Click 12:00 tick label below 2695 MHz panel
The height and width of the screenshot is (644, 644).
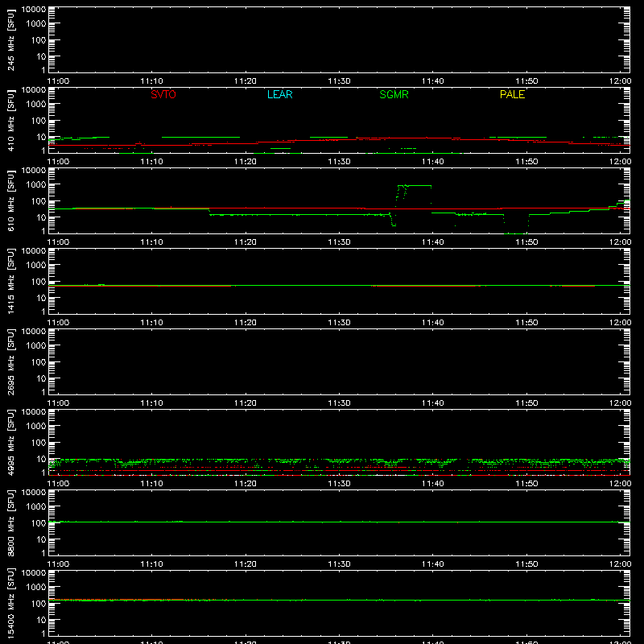[x=620, y=403]
